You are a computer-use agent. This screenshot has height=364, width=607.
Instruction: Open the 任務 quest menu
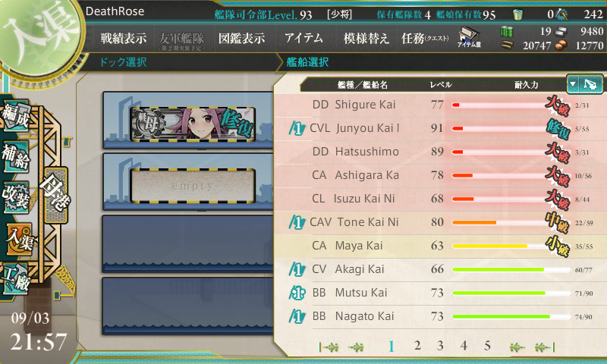point(425,38)
